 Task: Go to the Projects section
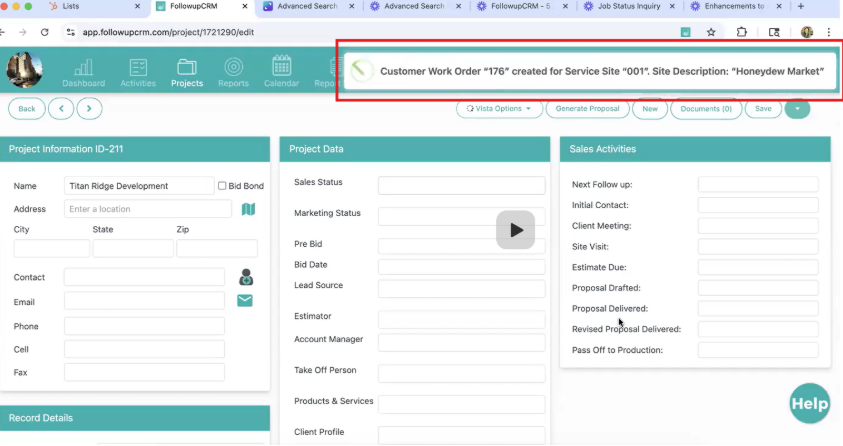tap(187, 73)
